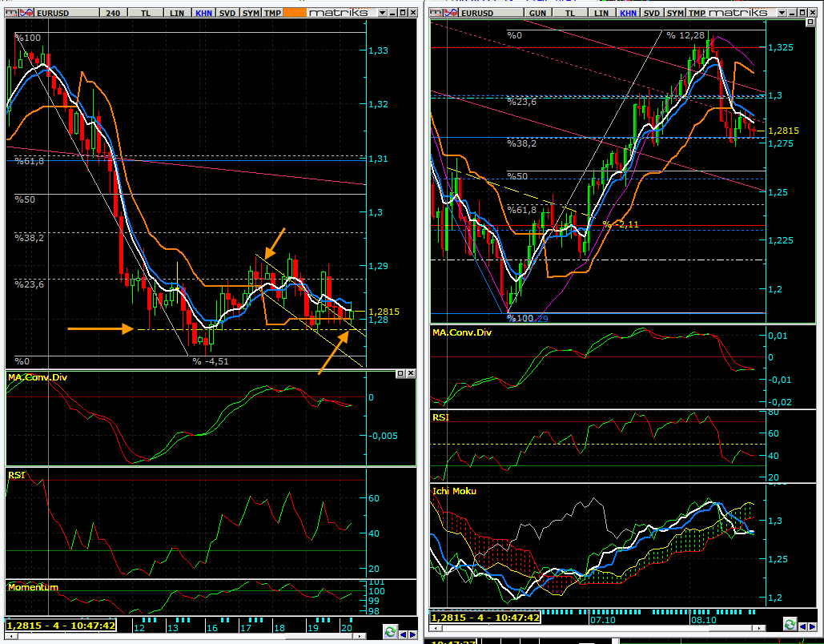Toggle the KHN option in the GUN chart toolbar
Screen dimensions: 824x644
tap(628, 14)
